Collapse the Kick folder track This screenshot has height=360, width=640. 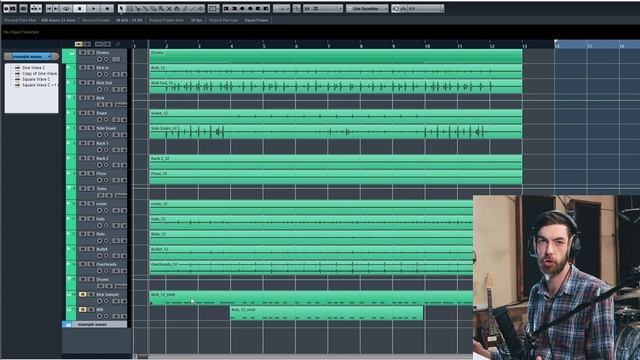[x=69, y=98]
